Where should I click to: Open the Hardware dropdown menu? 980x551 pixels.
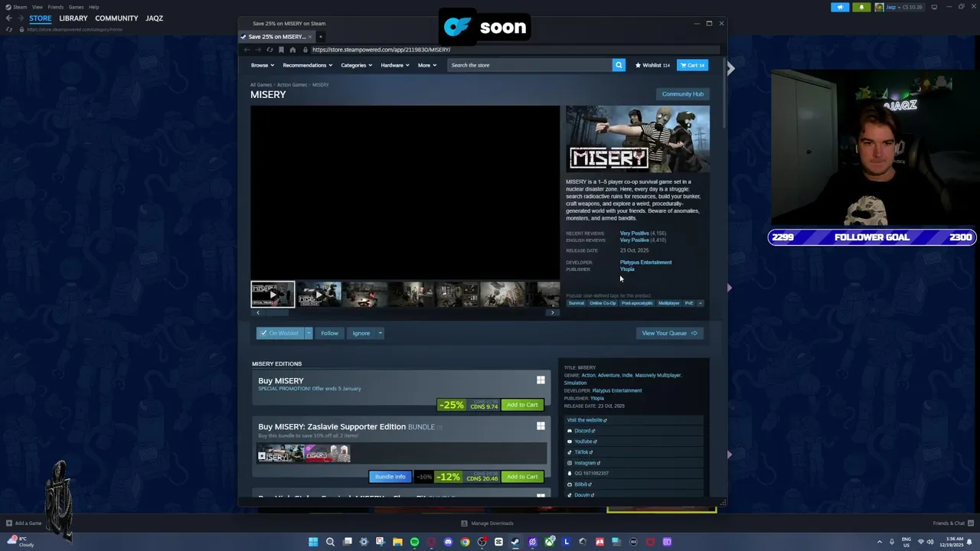pos(395,65)
